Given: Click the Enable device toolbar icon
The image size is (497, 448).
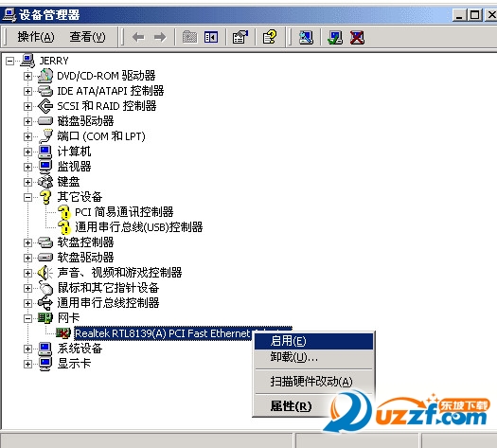Looking at the screenshot, I should [x=335, y=37].
